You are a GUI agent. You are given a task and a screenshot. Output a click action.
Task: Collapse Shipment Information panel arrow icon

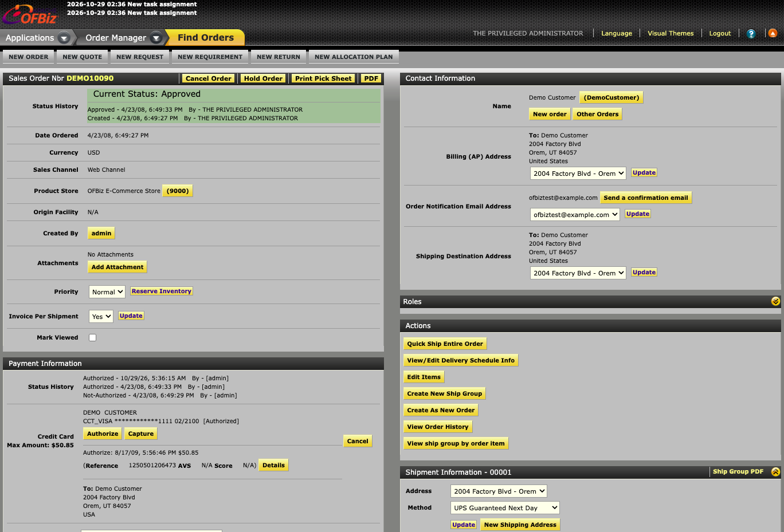[x=775, y=472]
